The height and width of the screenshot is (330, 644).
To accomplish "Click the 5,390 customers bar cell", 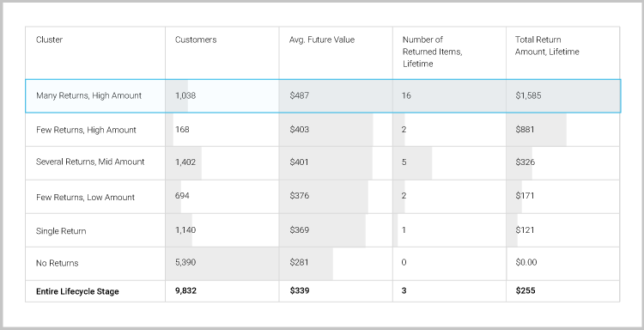I will (x=222, y=264).
